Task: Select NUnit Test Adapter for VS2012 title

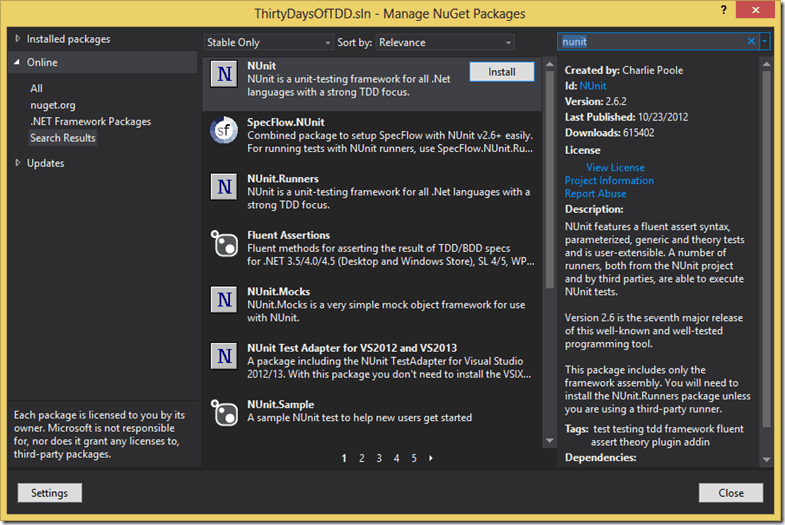Action: [x=352, y=348]
